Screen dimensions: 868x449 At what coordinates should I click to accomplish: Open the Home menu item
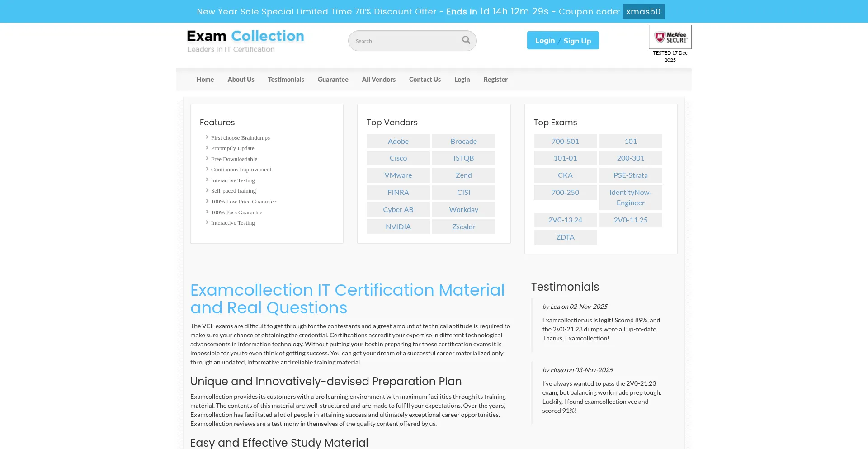[x=205, y=79]
